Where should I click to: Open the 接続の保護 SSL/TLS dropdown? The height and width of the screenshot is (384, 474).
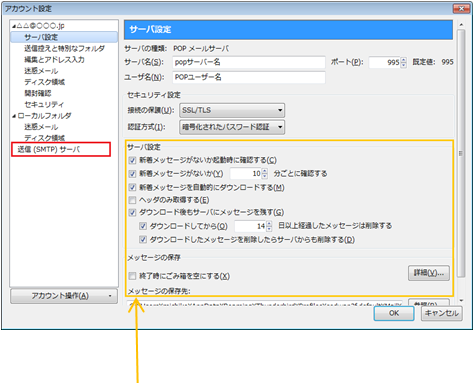point(232,110)
